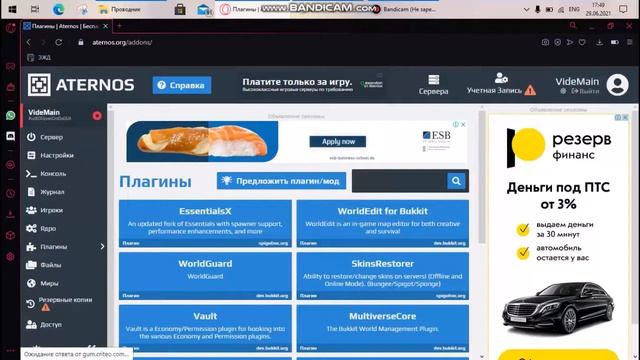Click the VideMain profile avatar

point(617,85)
